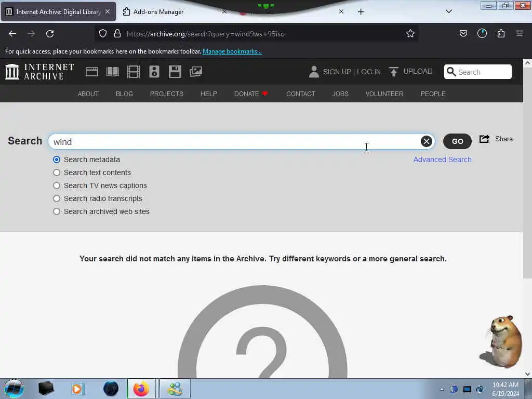Click the taskbar clock showing 10:42 AM
Image resolution: width=532 pixels, height=399 pixels.
pos(505,389)
